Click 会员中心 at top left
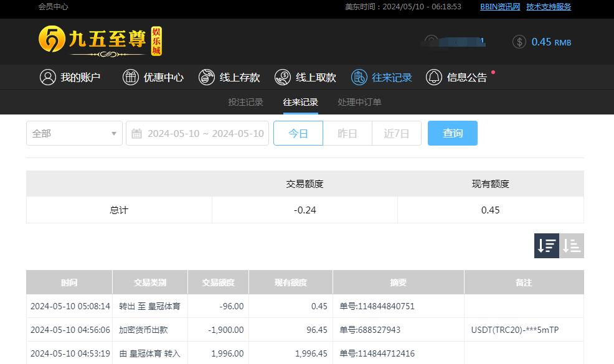This screenshot has height=364, width=614. 54,7
